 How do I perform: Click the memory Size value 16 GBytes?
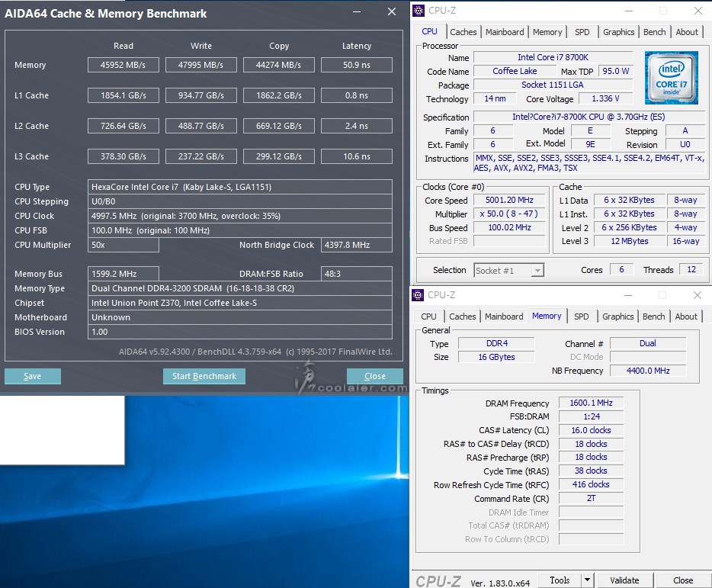coord(497,357)
